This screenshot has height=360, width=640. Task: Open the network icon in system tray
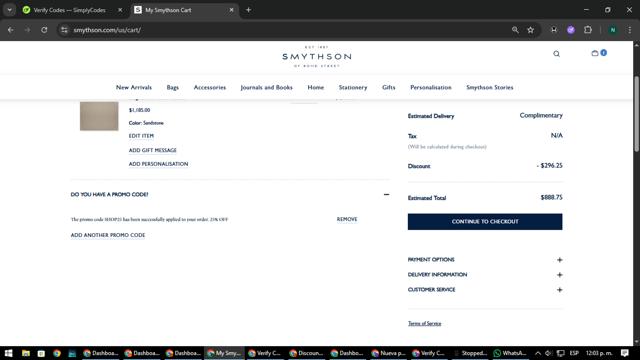(x=561, y=353)
